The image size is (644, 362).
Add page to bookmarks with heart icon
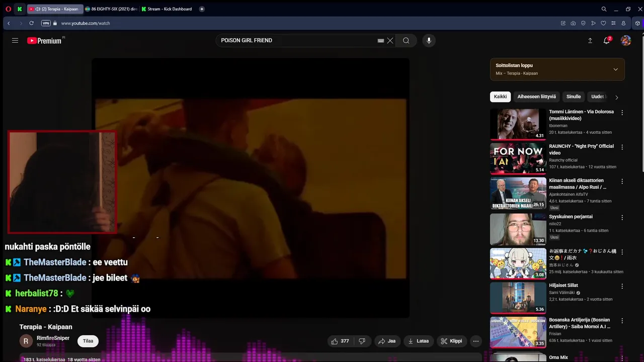point(603,23)
